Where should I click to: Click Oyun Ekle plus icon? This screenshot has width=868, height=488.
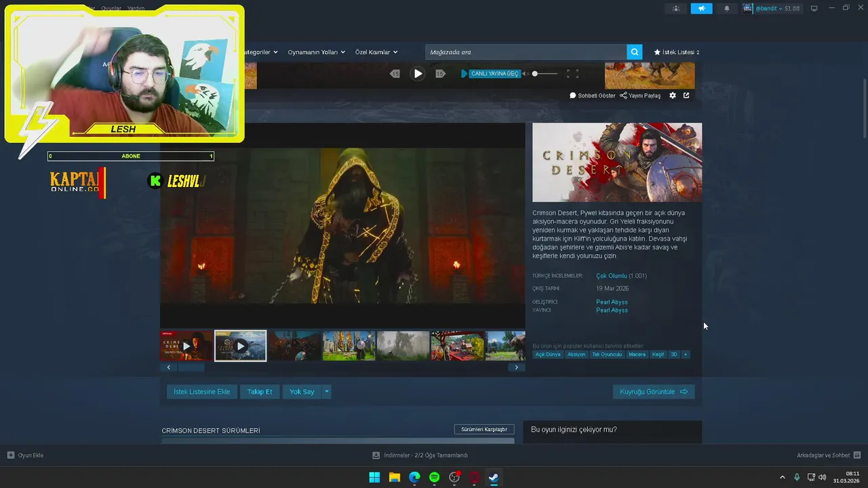[10, 455]
